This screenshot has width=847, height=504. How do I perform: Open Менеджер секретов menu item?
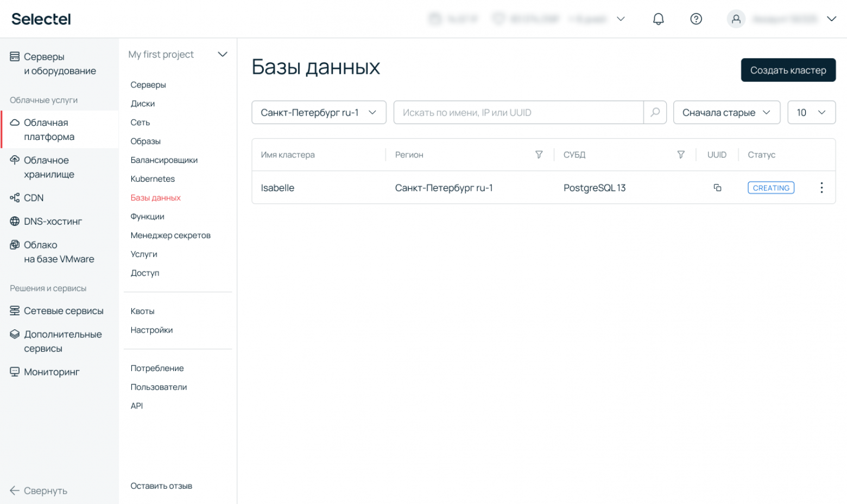coord(170,235)
